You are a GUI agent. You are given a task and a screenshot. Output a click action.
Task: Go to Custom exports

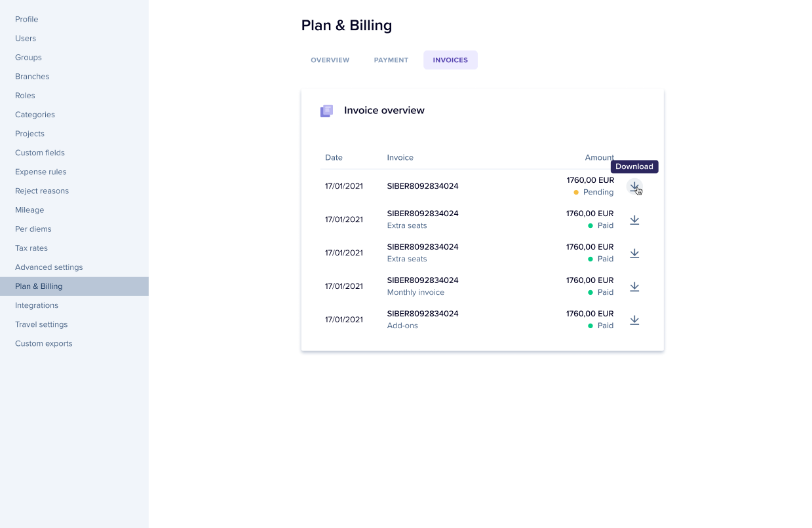44,343
